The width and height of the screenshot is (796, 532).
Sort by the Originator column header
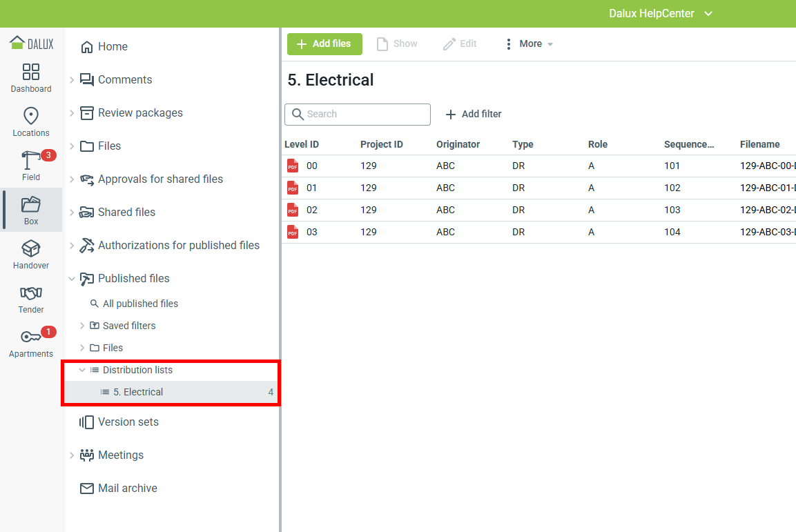[x=458, y=144]
